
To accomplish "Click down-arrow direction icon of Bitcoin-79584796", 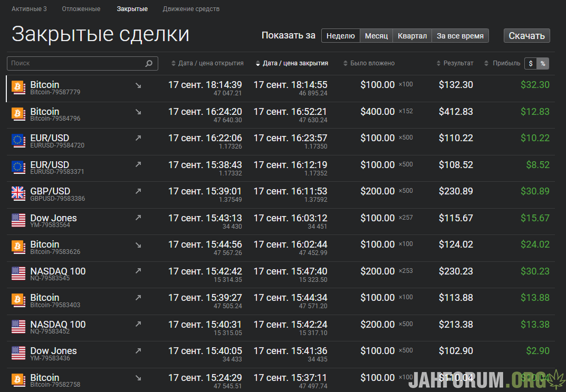I will point(138,112).
